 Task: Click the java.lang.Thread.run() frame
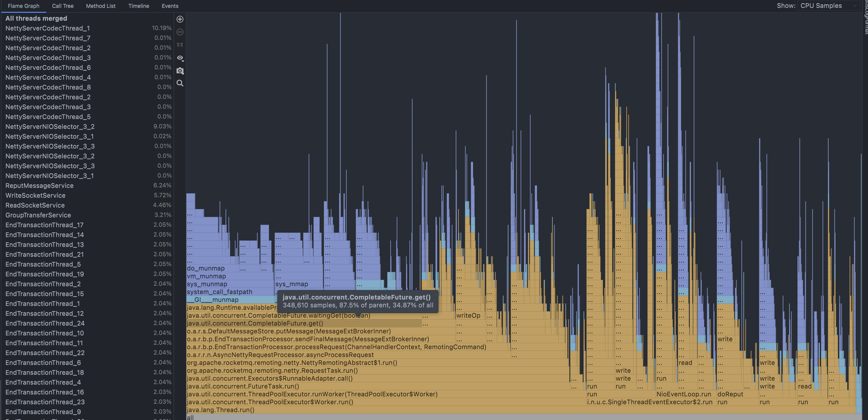(220, 410)
